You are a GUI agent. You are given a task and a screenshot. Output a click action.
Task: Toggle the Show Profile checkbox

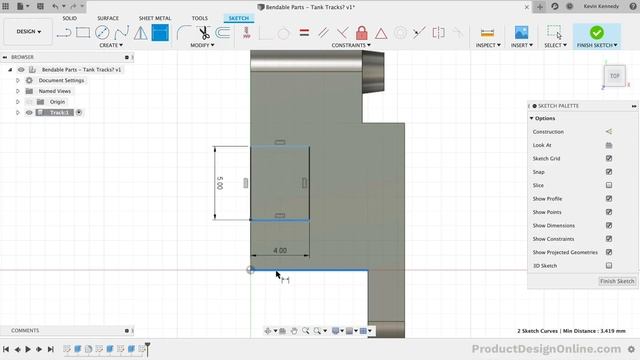pyautogui.click(x=609, y=198)
